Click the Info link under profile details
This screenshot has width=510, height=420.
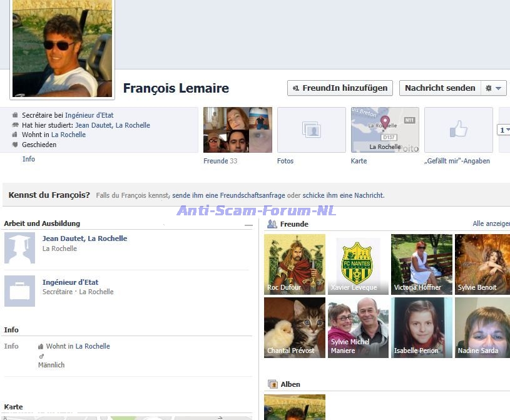[x=29, y=159]
